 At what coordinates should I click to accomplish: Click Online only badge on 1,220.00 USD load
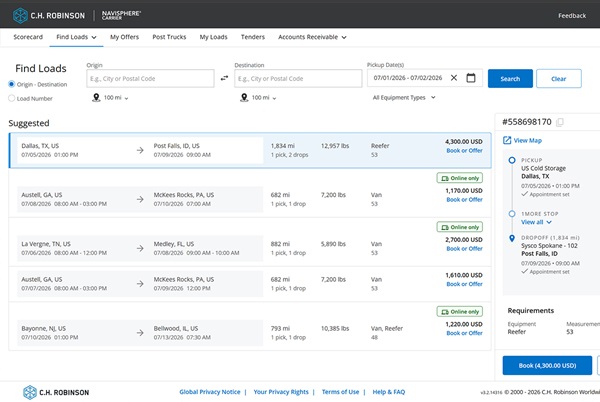click(460, 312)
